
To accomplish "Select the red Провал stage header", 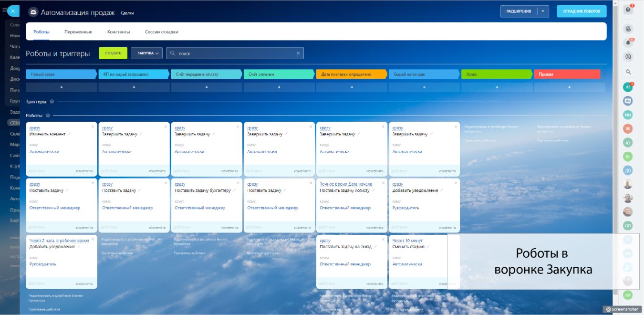I will pos(567,74).
